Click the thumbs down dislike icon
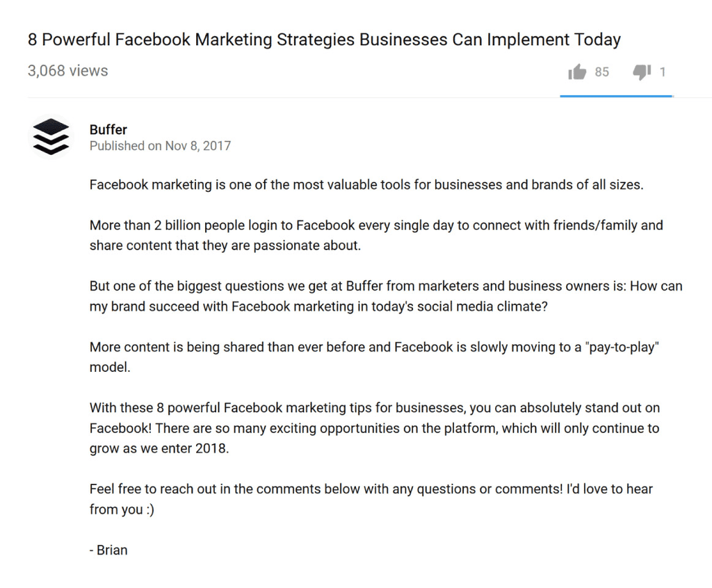This screenshot has height=588, width=712. pyautogui.click(x=641, y=72)
